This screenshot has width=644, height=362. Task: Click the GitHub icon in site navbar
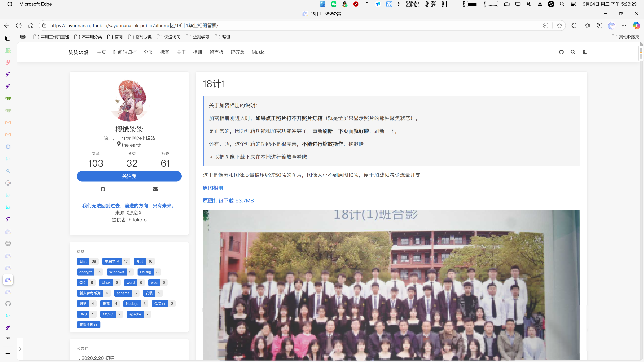point(561,52)
